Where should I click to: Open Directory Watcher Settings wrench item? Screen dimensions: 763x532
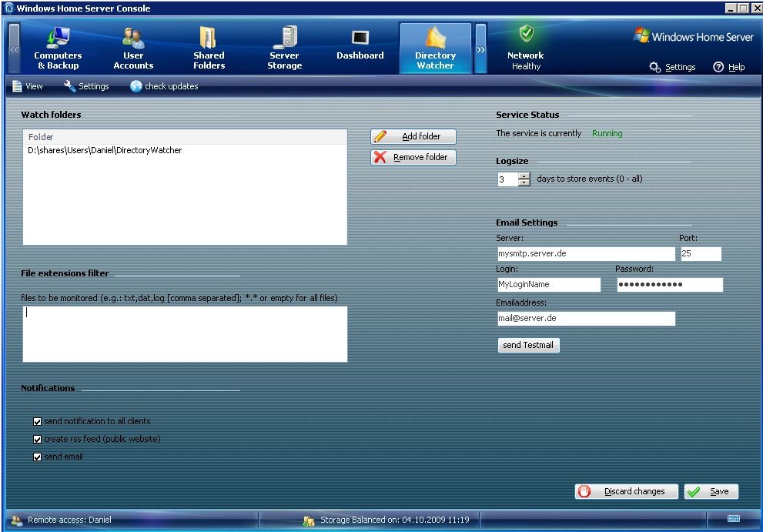(86, 86)
